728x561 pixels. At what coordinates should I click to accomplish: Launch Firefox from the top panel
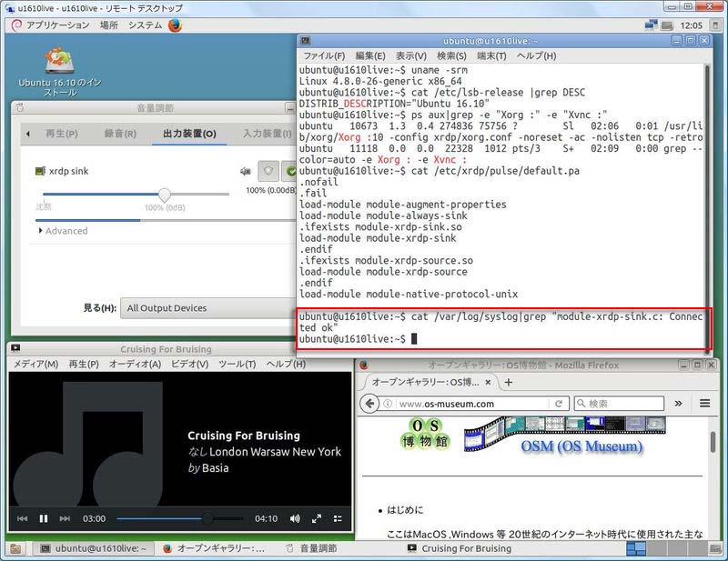pyautogui.click(x=176, y=25)
